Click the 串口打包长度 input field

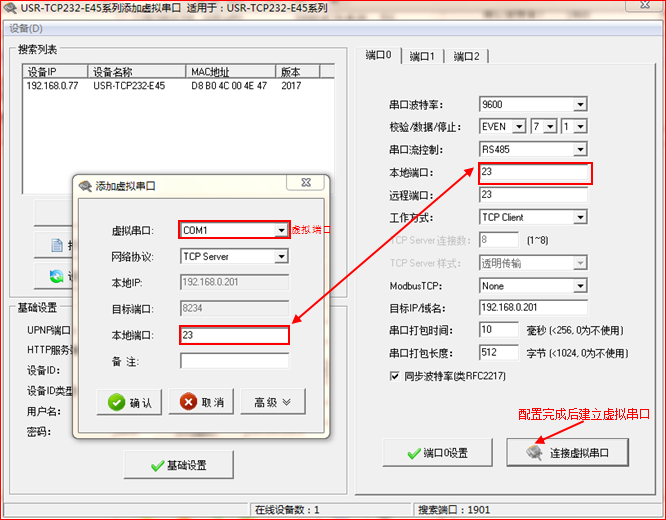pyautogui.click(x=499, y=353)
